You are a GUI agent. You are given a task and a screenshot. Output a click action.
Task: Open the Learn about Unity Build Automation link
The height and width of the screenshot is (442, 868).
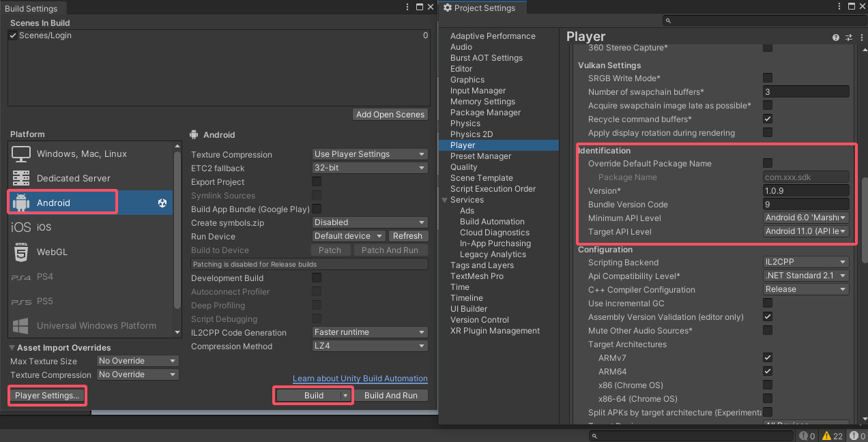[360, 379]
